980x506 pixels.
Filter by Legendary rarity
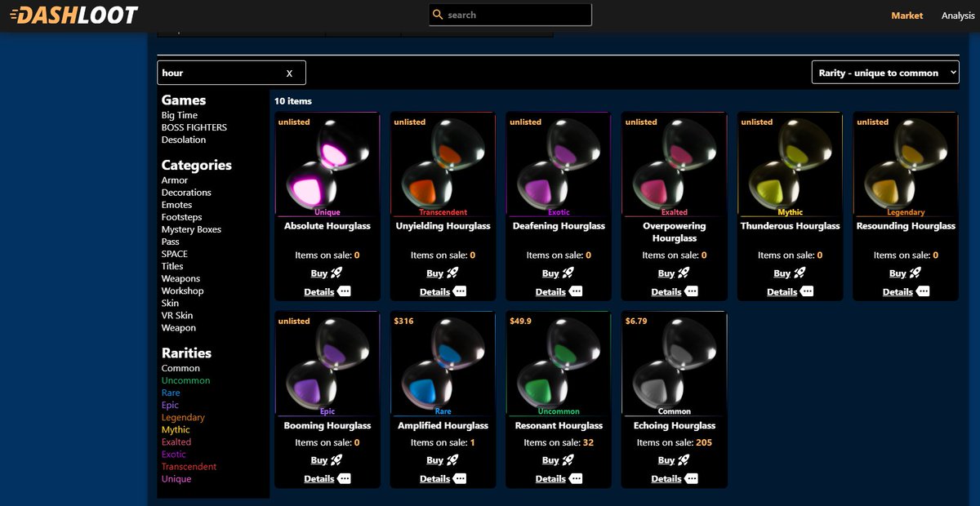click(183, 417)
